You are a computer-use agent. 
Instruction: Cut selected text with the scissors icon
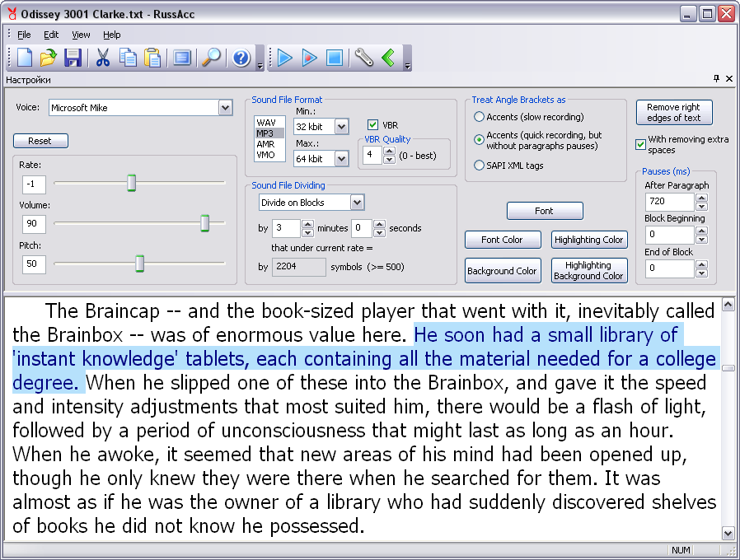(103, 58)
